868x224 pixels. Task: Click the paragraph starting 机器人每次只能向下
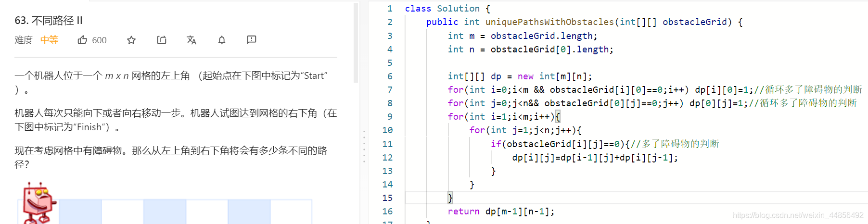pyautogui.click(x=176, y=120)
